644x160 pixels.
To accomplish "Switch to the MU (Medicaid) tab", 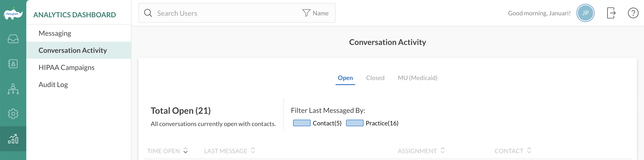I will click(x=417, y=78).
